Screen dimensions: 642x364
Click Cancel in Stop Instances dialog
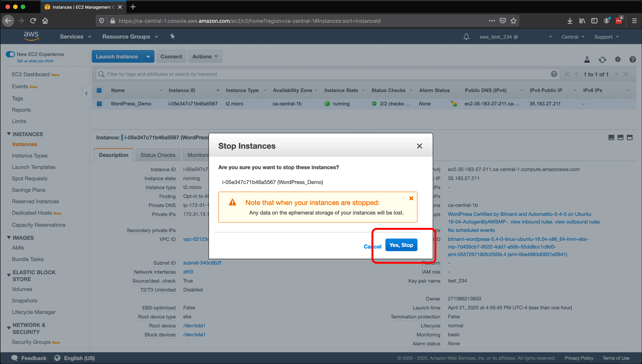coord(372,246)
